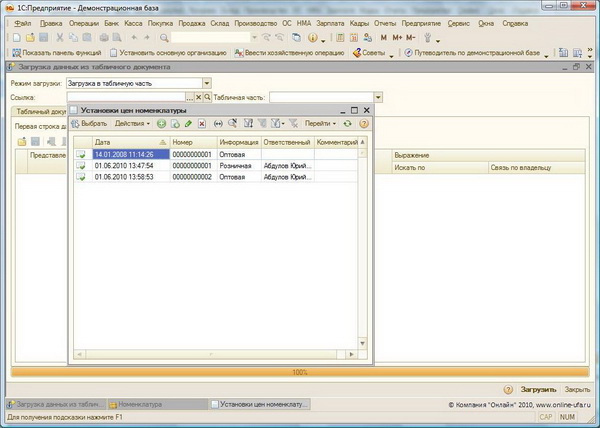Open the Продажа menu

click(x=192, y=23)
